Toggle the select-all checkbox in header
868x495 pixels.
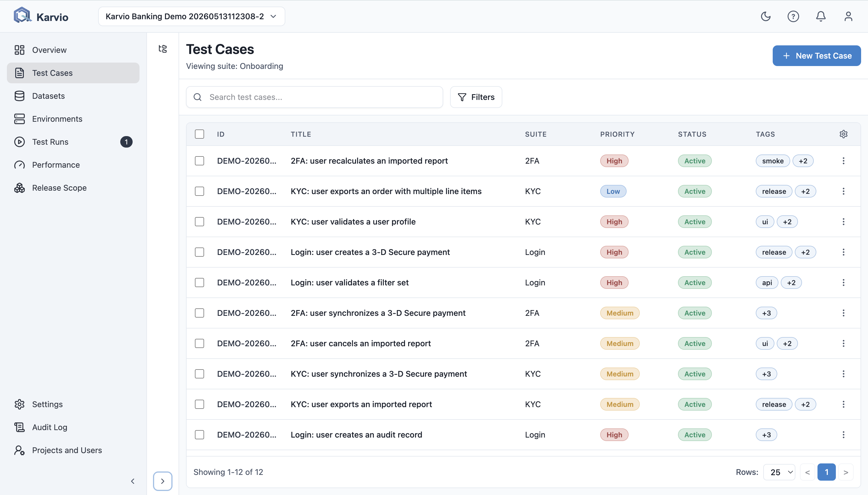tap(199, 134)
